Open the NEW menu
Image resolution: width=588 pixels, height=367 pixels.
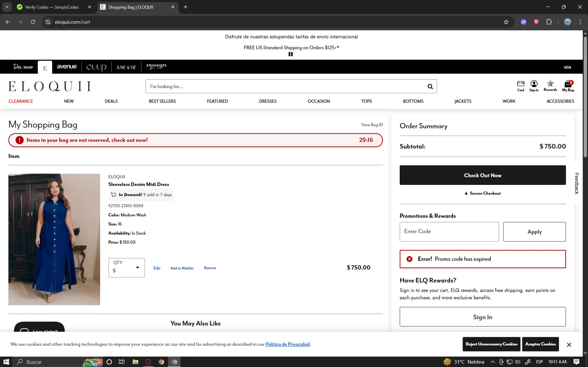(69, 101)
